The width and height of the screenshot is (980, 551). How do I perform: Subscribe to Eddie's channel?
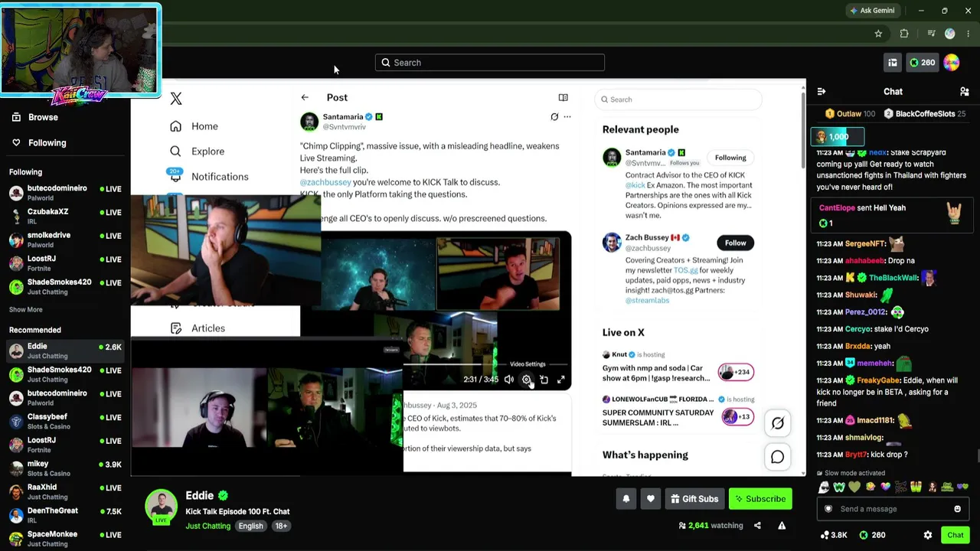[x=760, y=499]
